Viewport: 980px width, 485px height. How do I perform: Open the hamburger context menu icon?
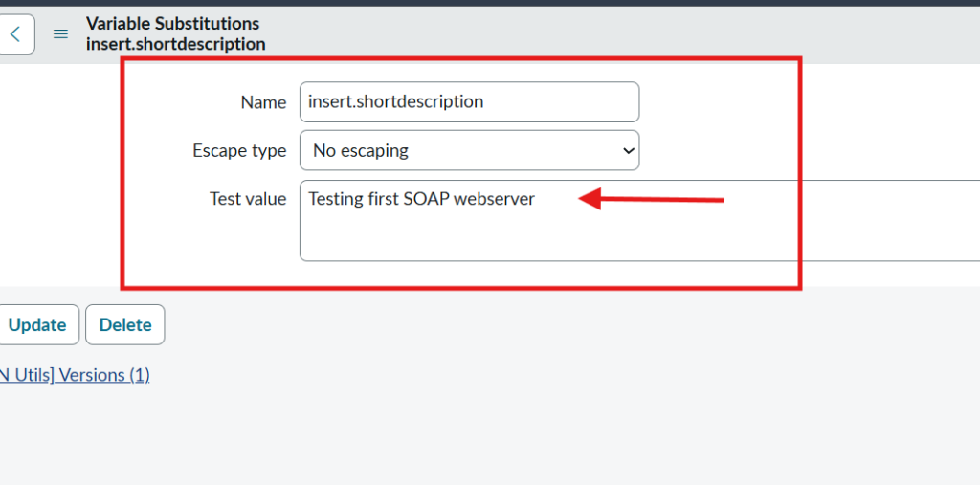(60, 34)
